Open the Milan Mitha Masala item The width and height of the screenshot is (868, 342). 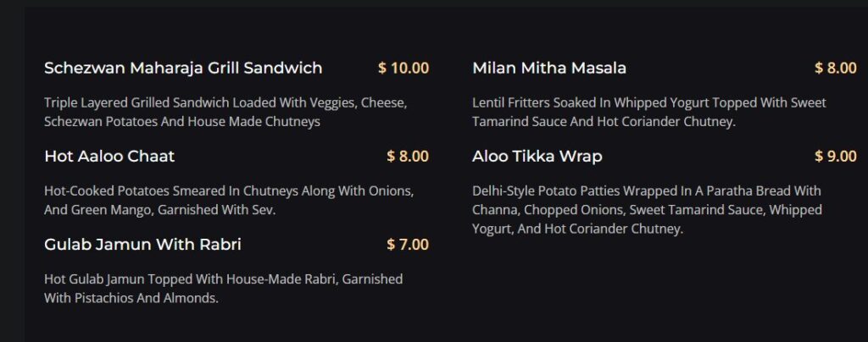coord(549,68)
